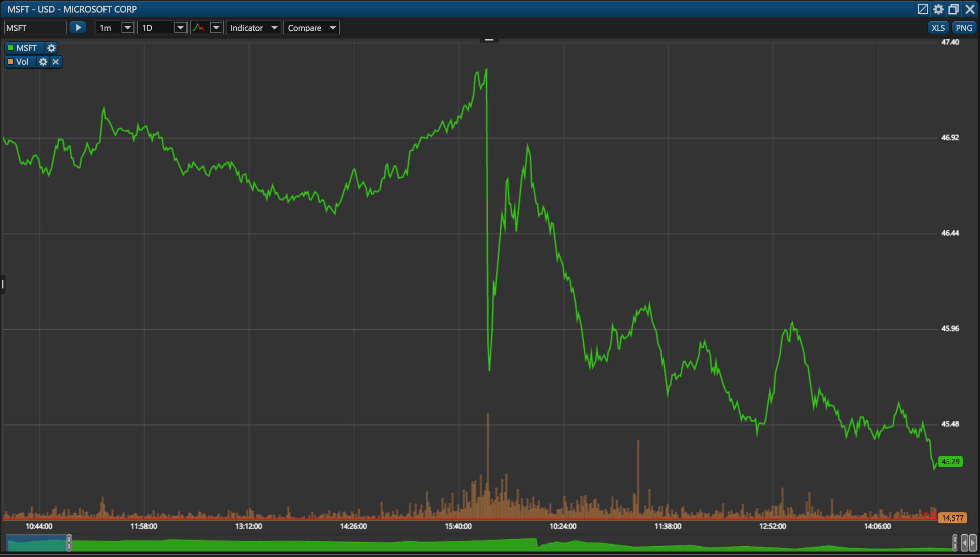Click the 45.48 price axis label

(x=950, y=424)
